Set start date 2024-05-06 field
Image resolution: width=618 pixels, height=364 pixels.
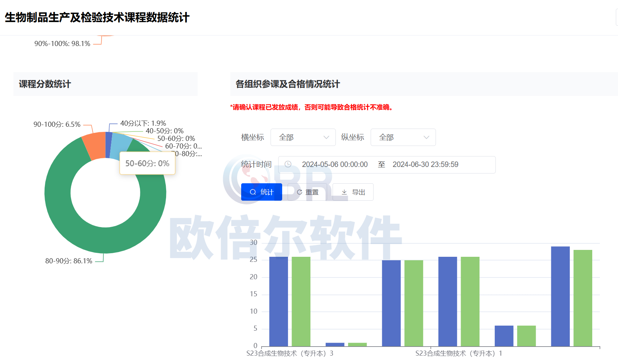334,164
